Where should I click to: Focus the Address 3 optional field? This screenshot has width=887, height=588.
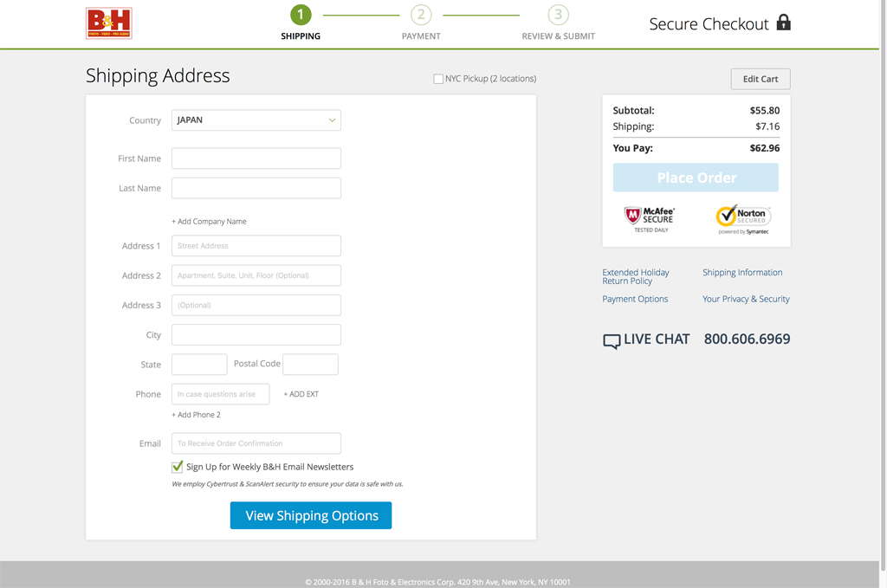point(256,306)
